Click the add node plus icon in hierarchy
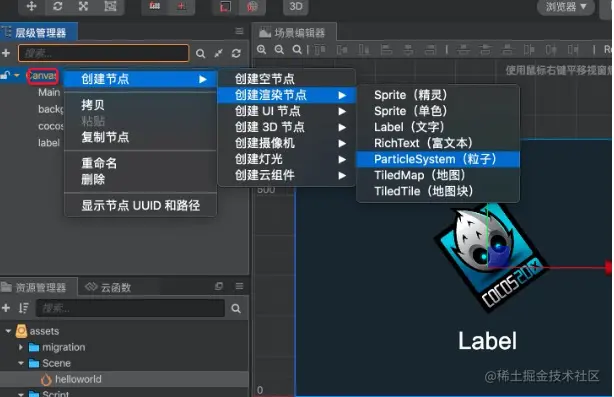The image size is (614, 397). coord(6,53)
